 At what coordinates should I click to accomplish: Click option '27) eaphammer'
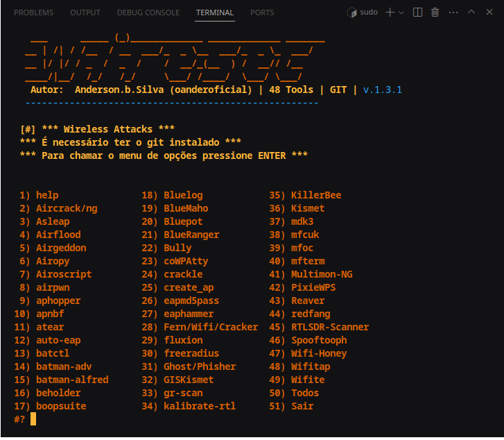[177, 314]
